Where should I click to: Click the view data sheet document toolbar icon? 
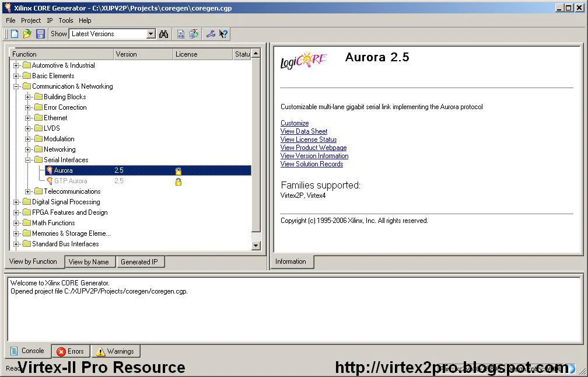181,34
